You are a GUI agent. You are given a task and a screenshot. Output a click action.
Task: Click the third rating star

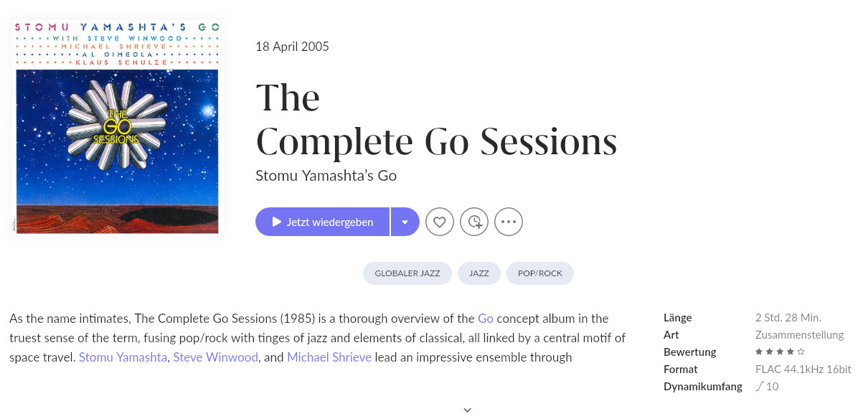(x=780, y=352)
